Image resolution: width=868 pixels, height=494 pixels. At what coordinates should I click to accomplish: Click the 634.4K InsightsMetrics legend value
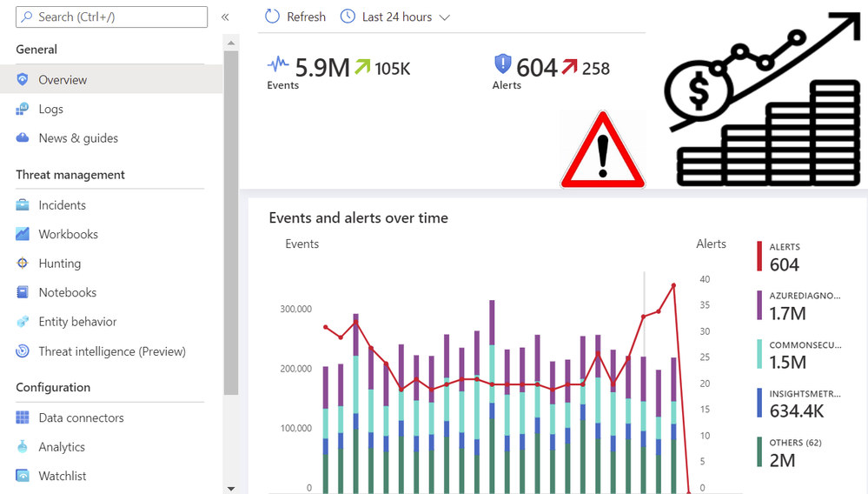(797, 411)
